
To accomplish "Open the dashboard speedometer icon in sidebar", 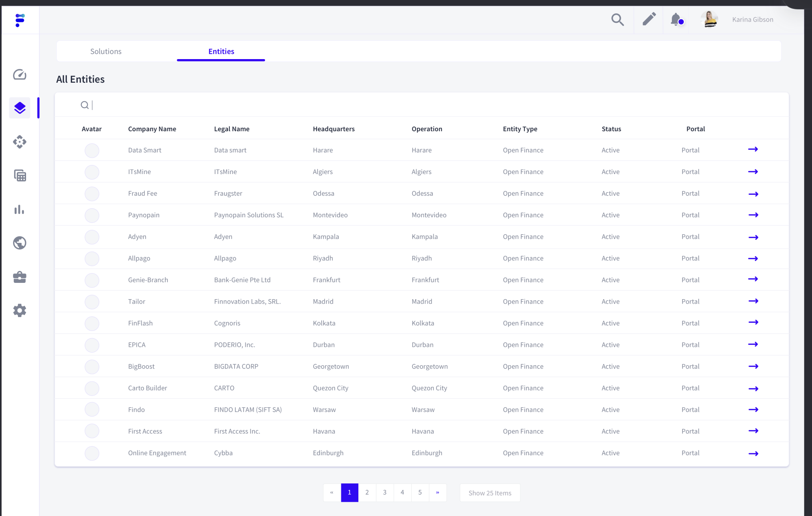I will coord(20,75).
